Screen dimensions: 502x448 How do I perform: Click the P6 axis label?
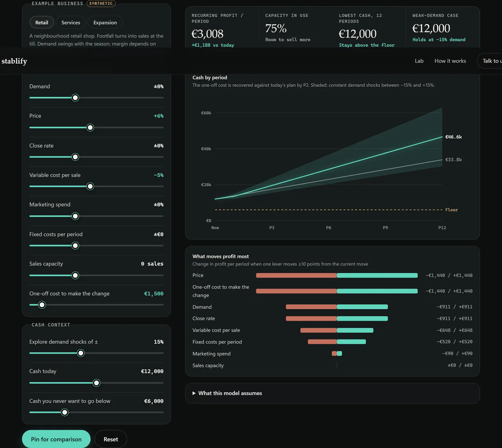pyautogui.click(x=328, y=228)
